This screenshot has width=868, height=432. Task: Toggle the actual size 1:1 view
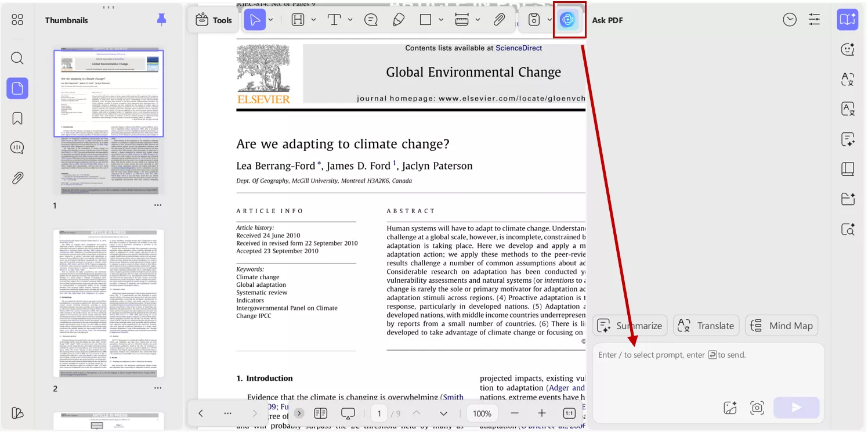click(x=569, y=413)
